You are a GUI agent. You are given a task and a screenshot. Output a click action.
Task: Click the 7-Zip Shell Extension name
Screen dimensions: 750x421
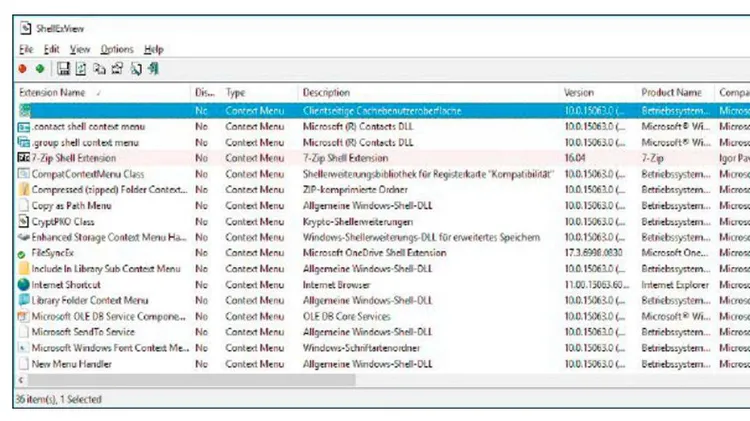point(74,158)
